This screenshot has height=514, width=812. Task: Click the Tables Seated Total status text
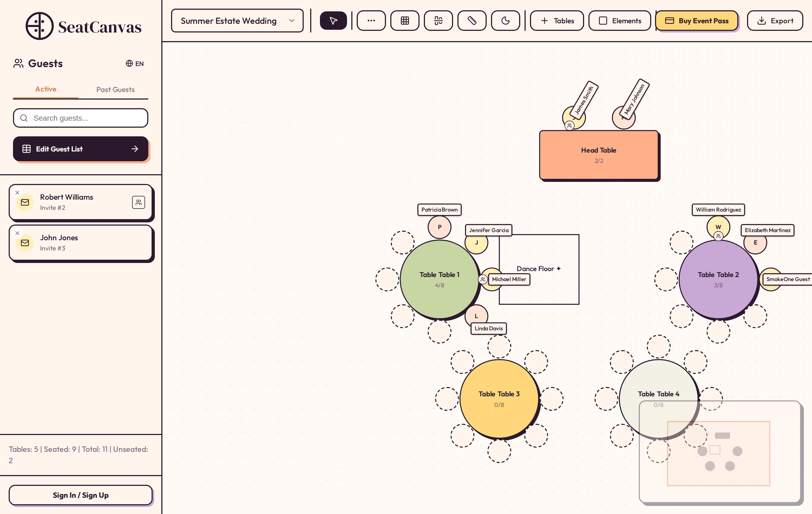(x=78, y=454)
